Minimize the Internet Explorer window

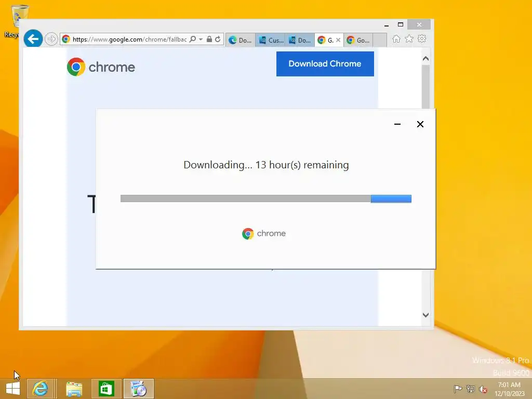386,25
